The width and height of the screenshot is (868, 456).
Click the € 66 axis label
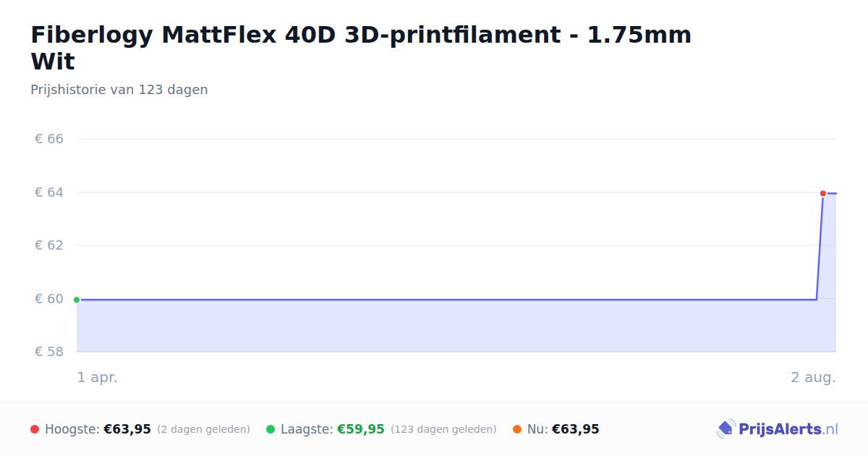[x=49, y=138]
